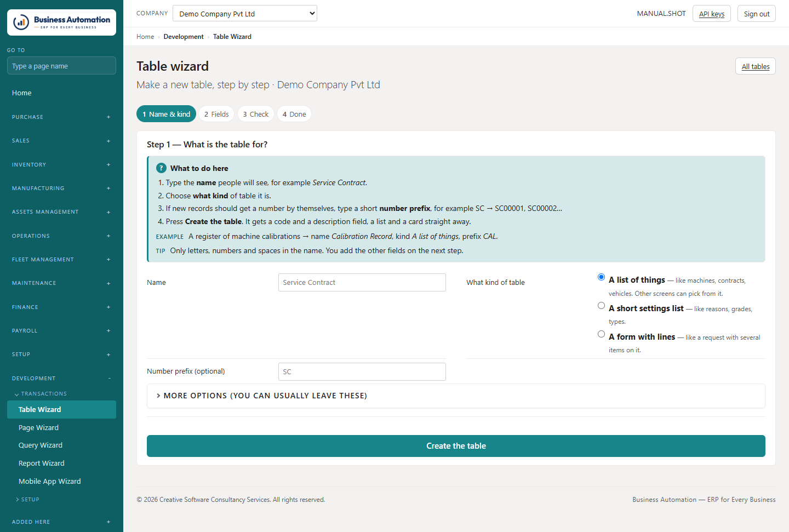Expand the Inventory sidebar section

[61, 165]
